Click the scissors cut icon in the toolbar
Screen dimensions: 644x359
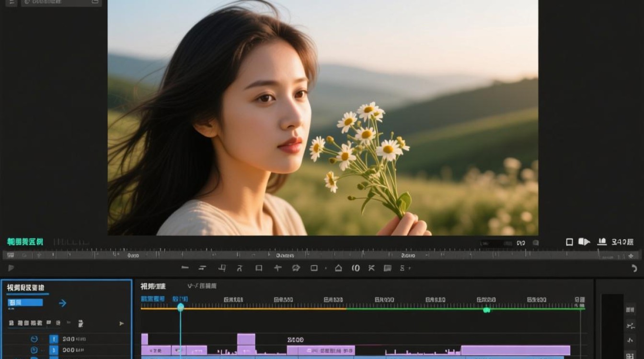(x=371, y=268)
